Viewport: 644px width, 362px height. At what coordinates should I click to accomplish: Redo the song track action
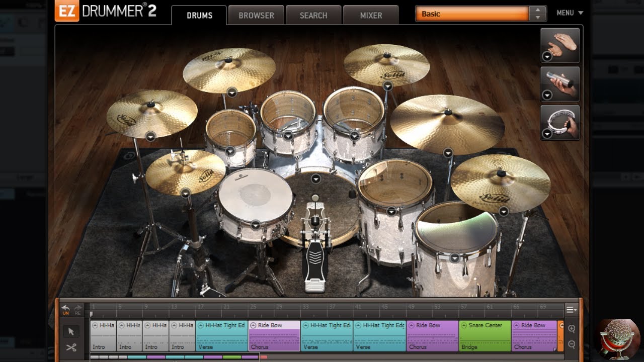click(78, 309)
